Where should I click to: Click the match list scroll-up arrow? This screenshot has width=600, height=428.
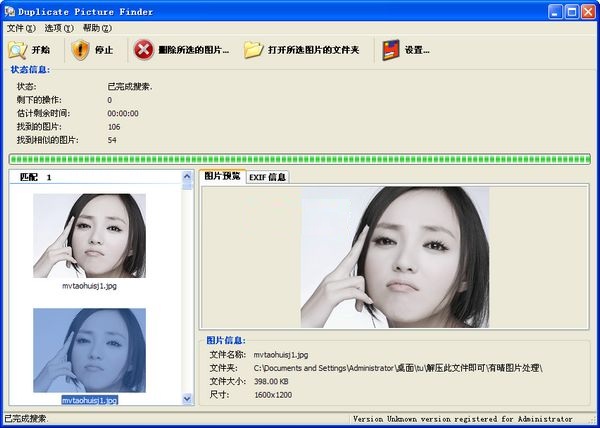tap(187, 177)
